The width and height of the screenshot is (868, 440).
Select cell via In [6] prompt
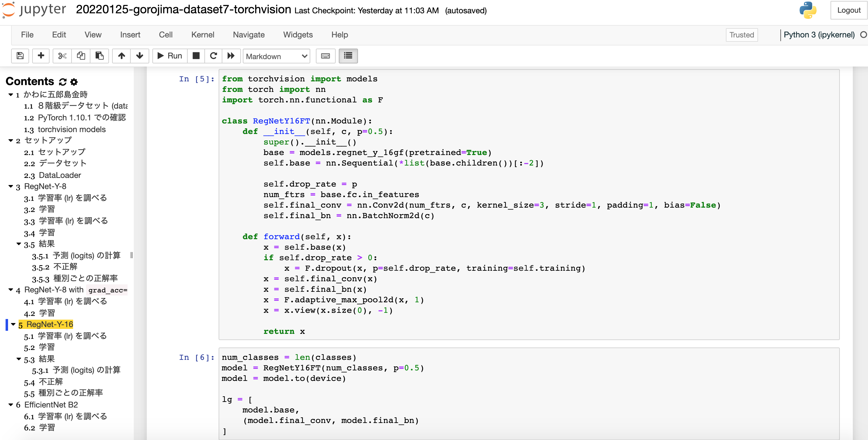[196, 357]
